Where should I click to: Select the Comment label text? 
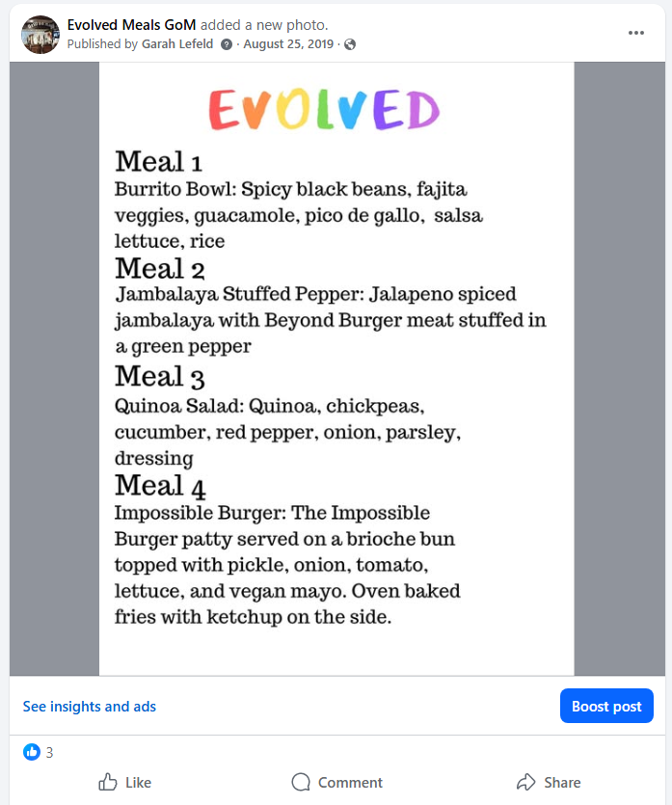pos(350,783)
